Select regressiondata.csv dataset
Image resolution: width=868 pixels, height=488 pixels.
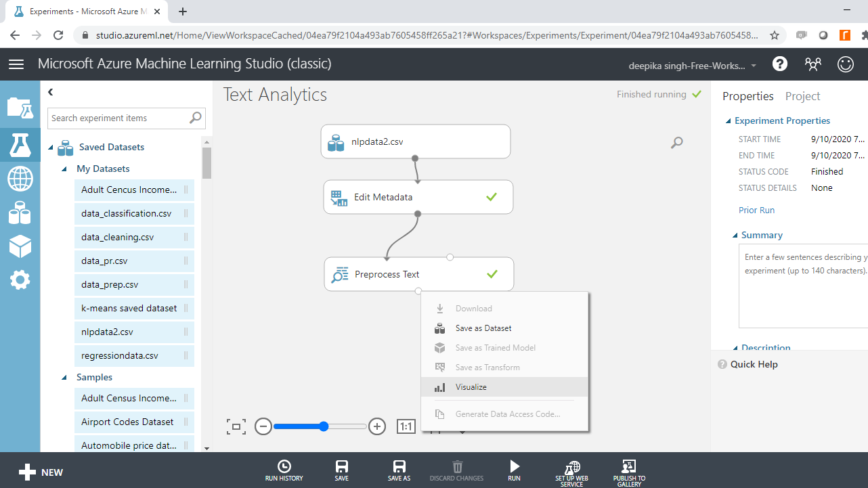tap(134, 356)
